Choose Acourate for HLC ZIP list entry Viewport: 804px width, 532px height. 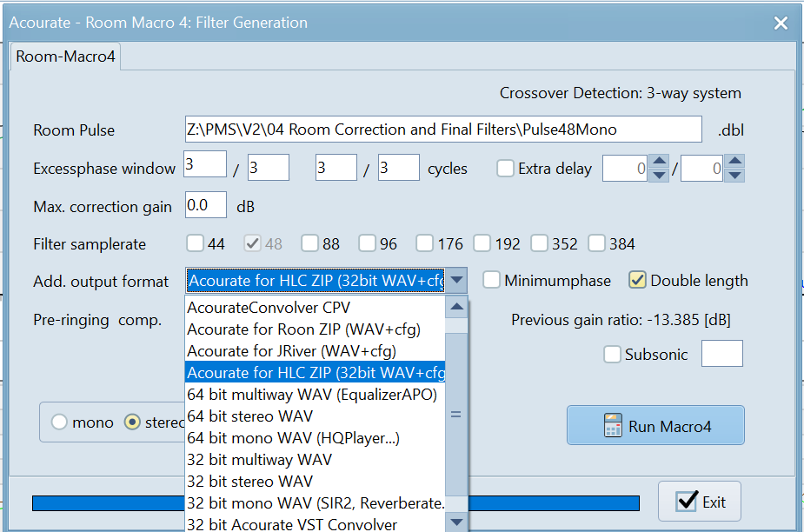pyautogui.click(x=315, y=372)
